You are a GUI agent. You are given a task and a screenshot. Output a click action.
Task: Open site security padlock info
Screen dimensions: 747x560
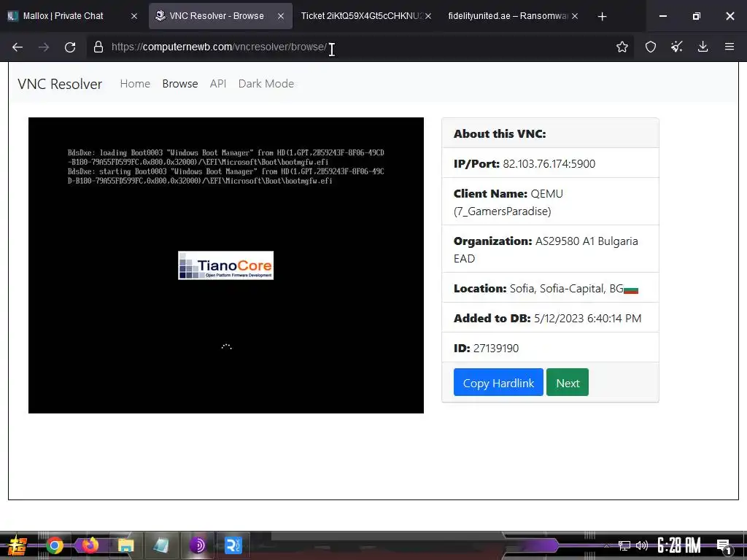(x=98, y=47)
